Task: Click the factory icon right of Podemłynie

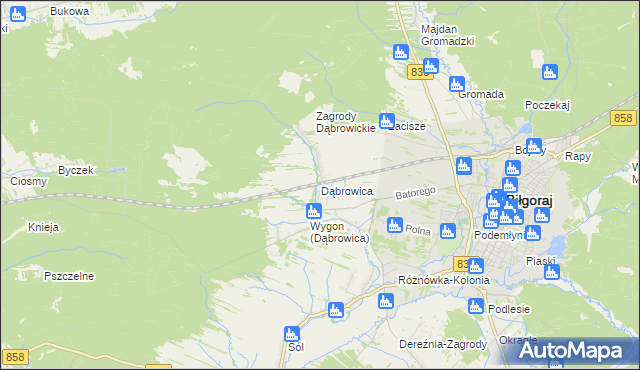Action: (x=533, y=233)
